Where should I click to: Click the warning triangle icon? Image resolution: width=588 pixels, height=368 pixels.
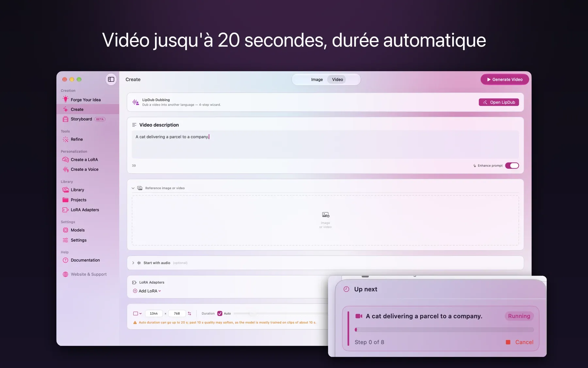click(x=135, y=323)
